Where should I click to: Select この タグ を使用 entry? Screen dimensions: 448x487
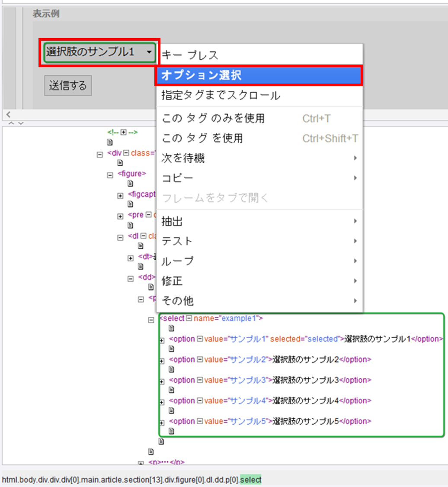tap(259, 138)
